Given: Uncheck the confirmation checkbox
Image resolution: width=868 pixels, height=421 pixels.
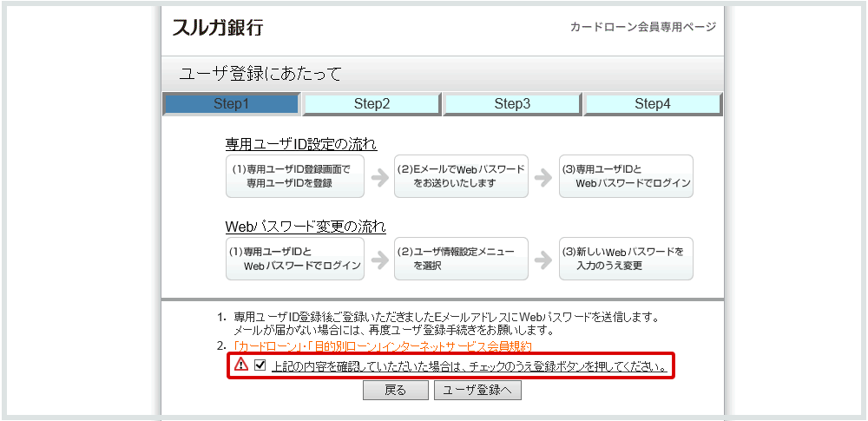Looking at the screenshot, I should (x=260, y=365).
